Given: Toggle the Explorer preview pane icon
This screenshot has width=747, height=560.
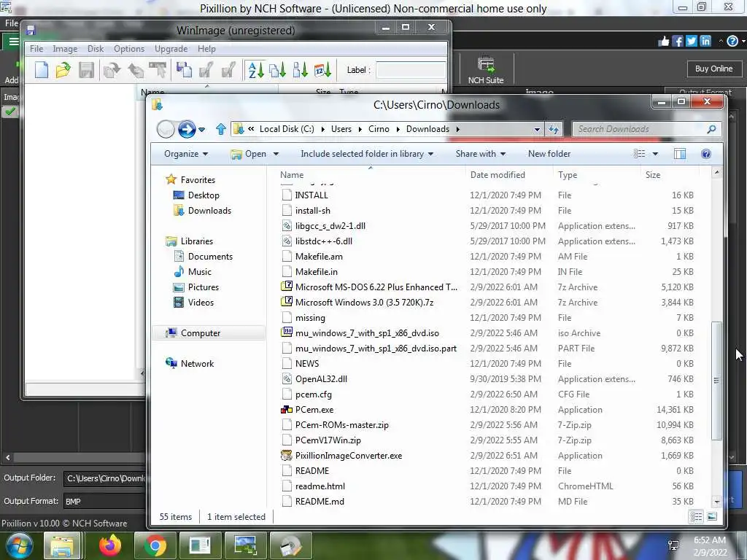Looking at the screenshot, I should coord(680,154).
